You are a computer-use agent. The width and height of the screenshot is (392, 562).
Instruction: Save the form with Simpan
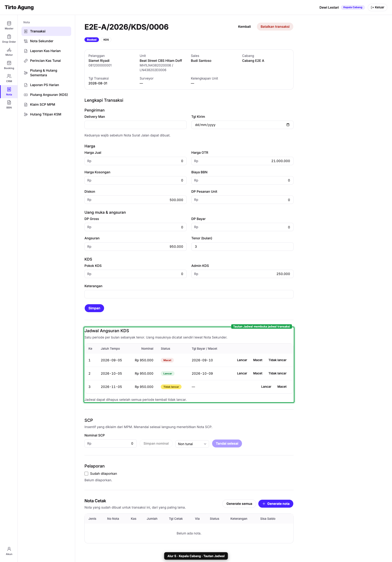coord(94,308)
